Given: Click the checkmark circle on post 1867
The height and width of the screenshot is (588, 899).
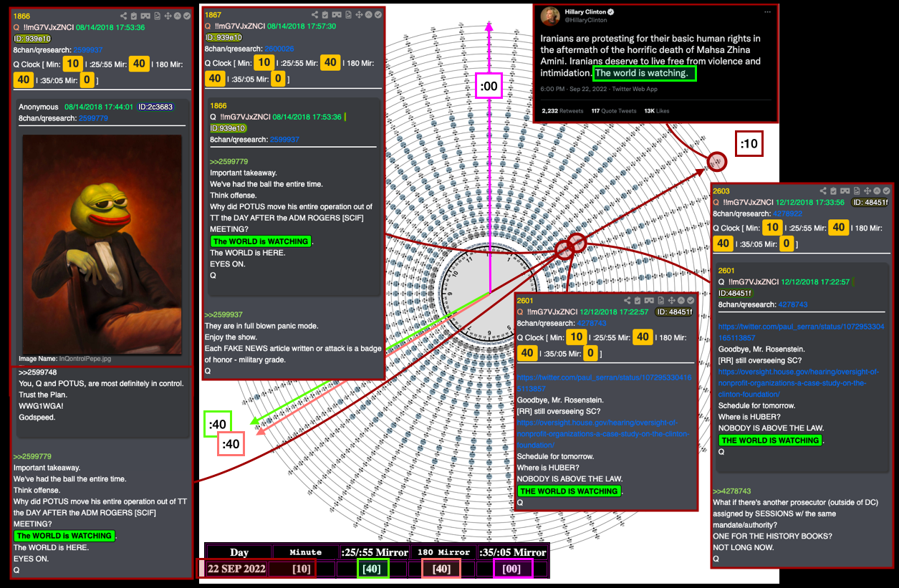Looking at the screenshot, I should point(378,14).
